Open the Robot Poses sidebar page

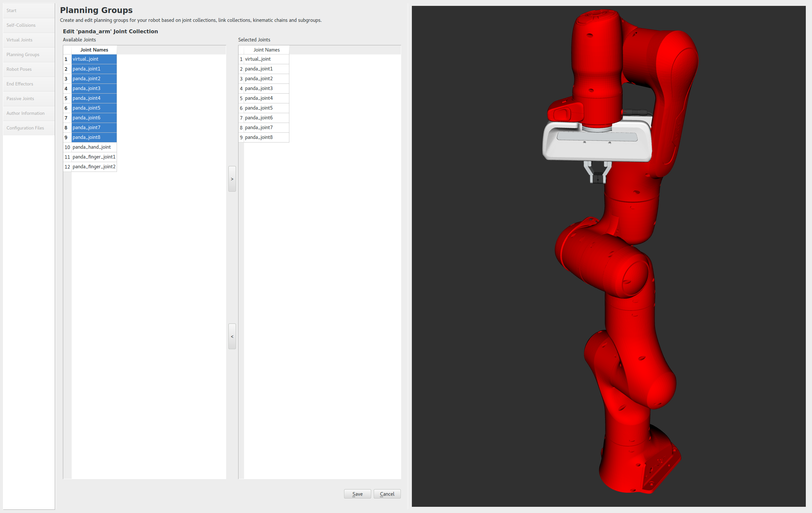(x=19, y=69)
